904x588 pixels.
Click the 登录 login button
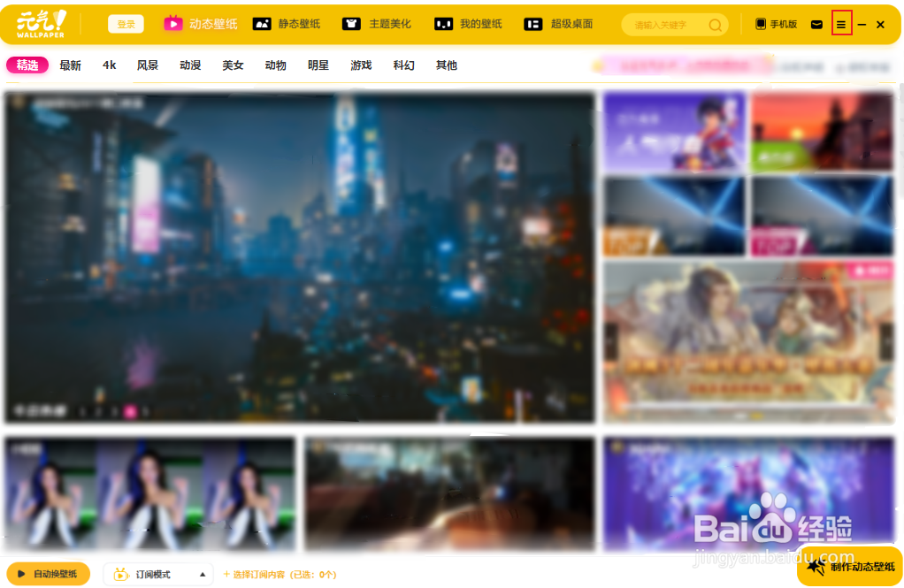(x=126, y=24)
